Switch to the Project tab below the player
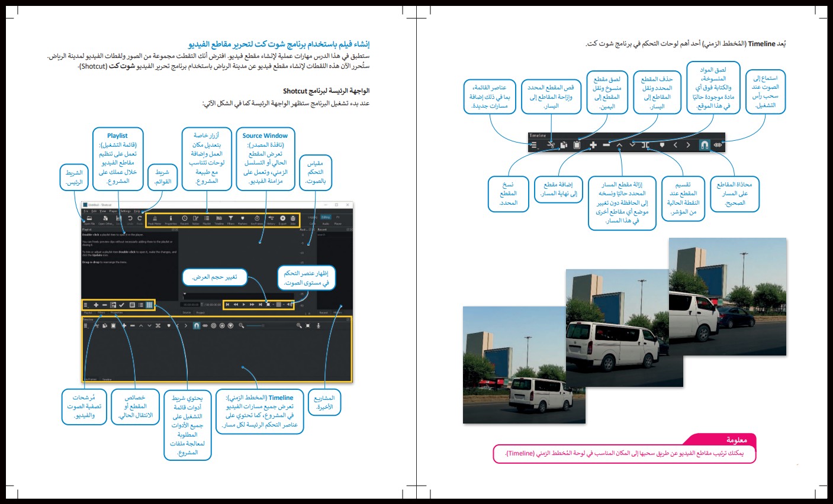833x504 pixels. (201, 312)
